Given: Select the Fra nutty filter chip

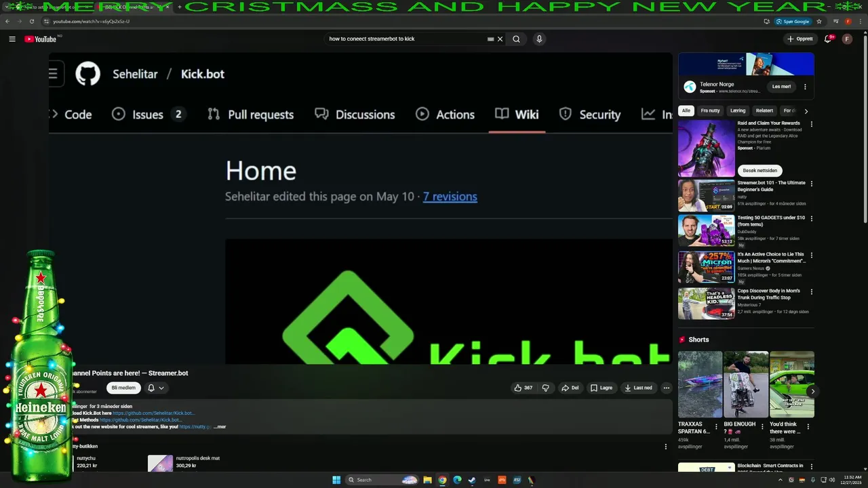Looking at the screenshot, I should 710,110.
